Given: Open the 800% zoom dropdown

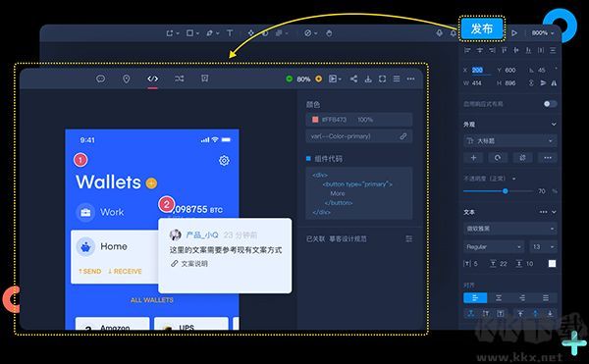Looking at the screenshot, I should 543,33.
